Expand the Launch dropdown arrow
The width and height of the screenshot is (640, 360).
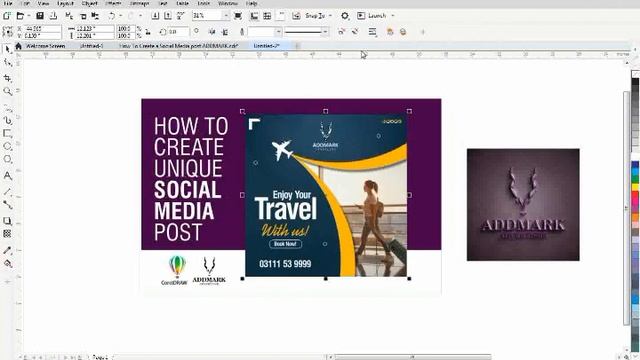393,16
